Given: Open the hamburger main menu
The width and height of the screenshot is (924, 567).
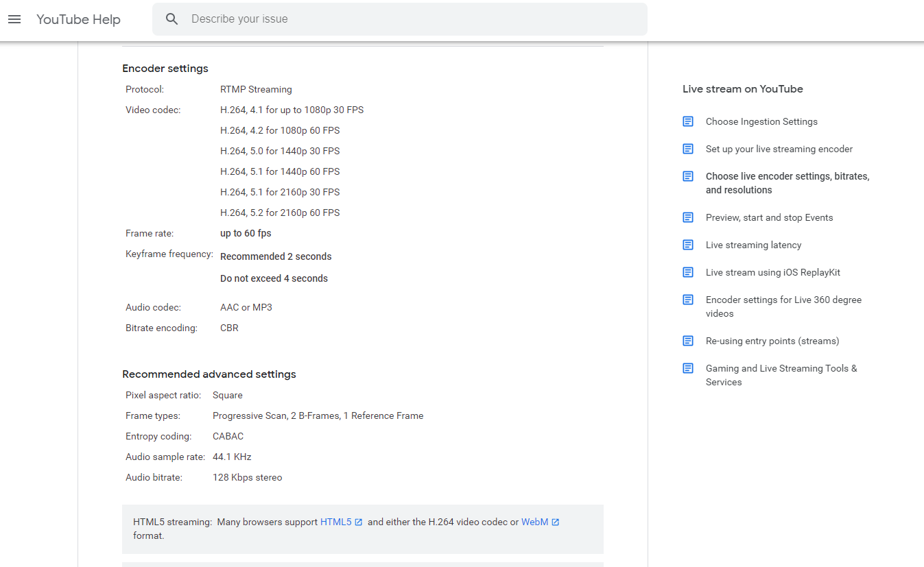Looking at the screenshot, I should coord(14,19).
